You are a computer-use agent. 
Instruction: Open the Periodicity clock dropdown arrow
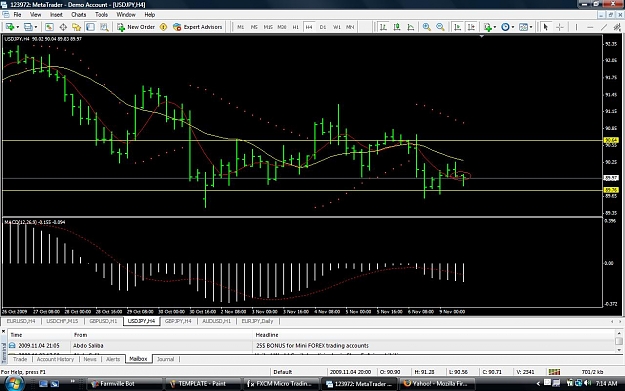513,27
